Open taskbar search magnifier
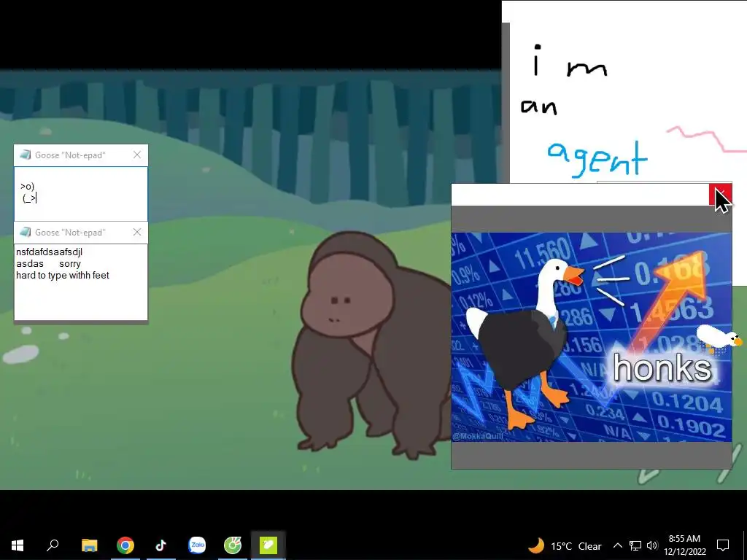The image size is (747, 560). click(53, 545)
